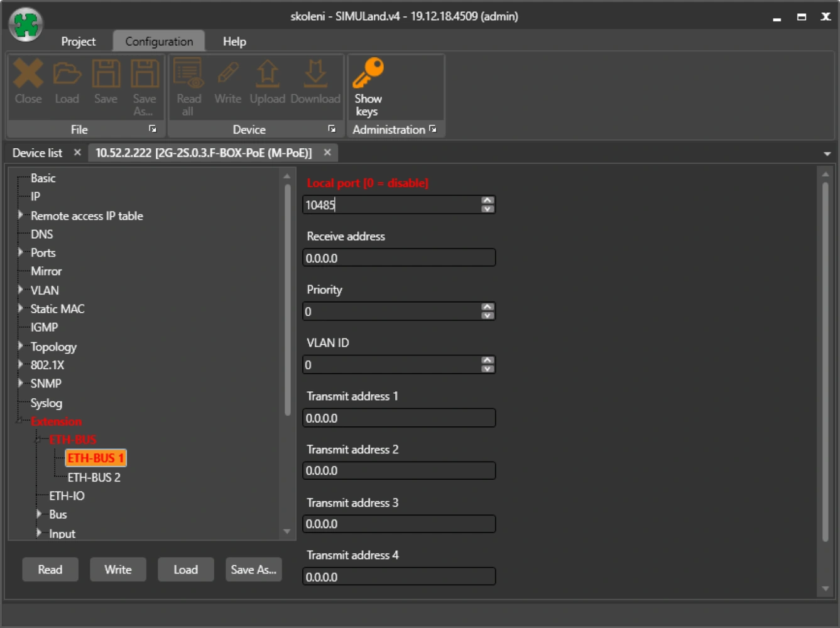
Task: Expand the Remote access IP table node
Action: (x=21, y=215)
